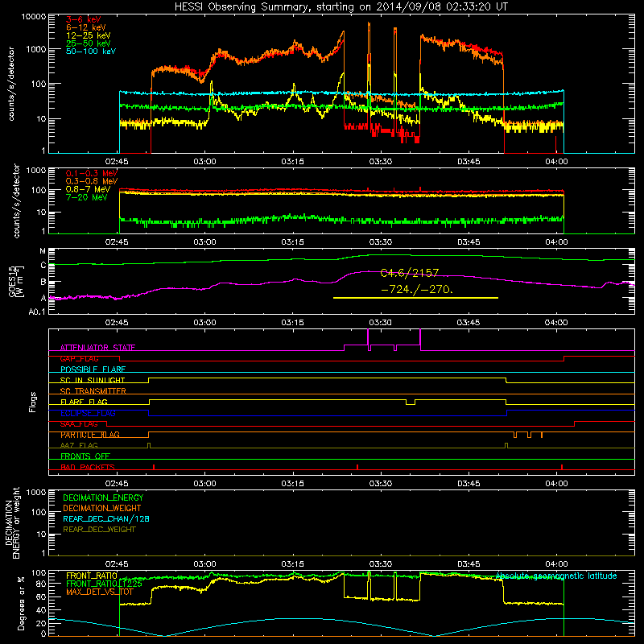Select the SC_IN_SUNLIGHT flag label
The width and height of the screenshot is (644, 644).
[x=93, y=380]
